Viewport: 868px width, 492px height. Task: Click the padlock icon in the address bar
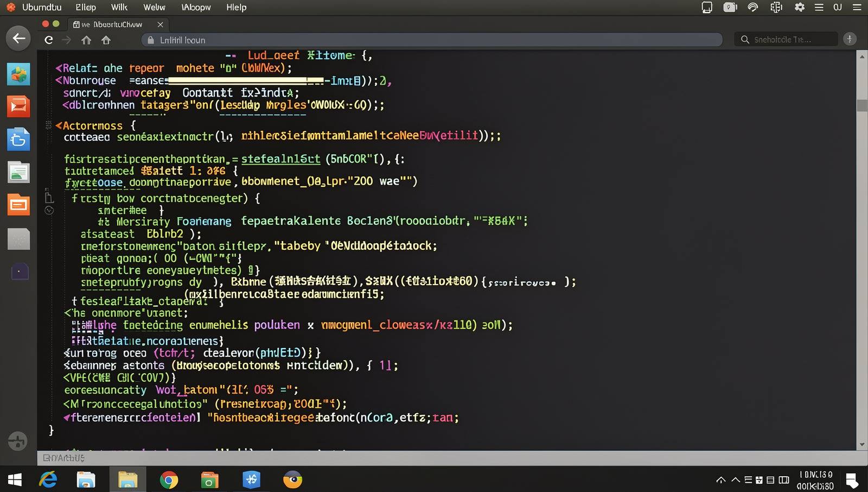[151, 40]
